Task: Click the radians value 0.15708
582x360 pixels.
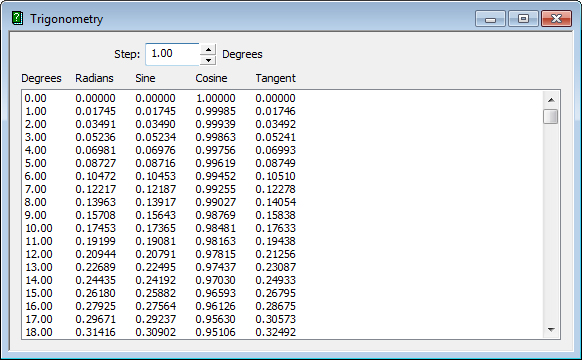Action: pyautogui.click(x=95, y=215)
